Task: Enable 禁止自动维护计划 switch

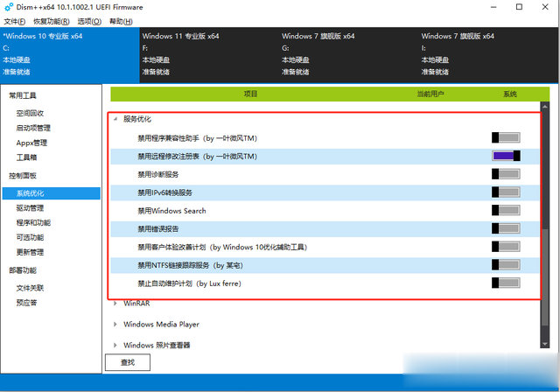Action: coord(506,283)
